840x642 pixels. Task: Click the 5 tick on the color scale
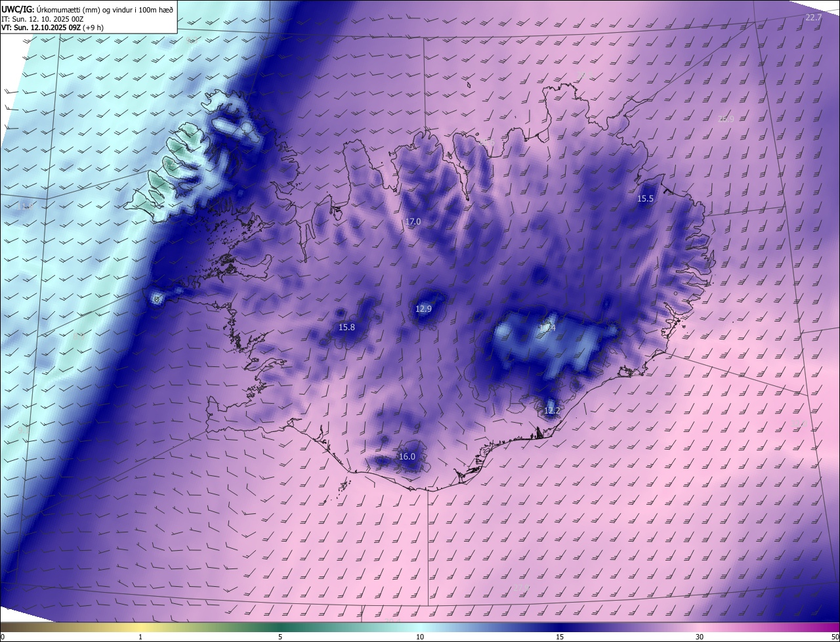click(x=280, y=637)
